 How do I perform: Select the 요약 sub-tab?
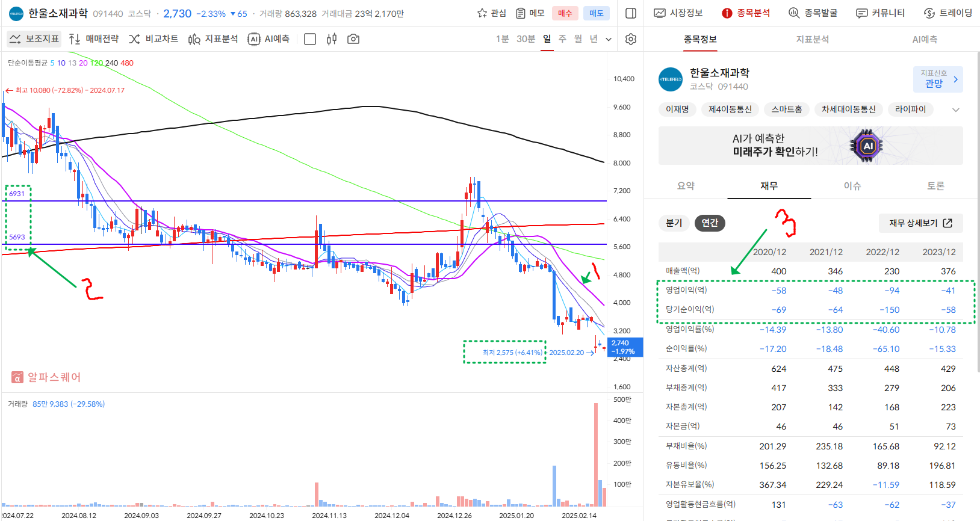point(686,186)
